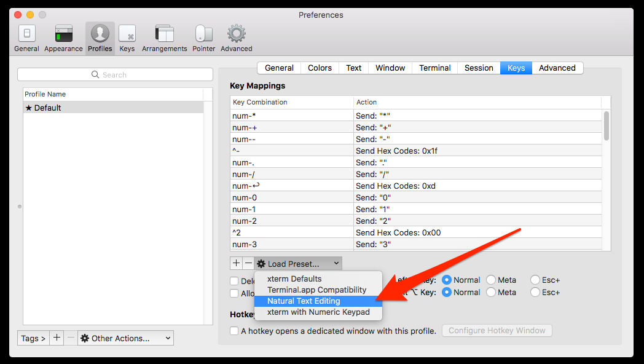The height and width of the screenshot is (364, 644).
Task: Open the Pointer preferences icon
Action: click(203, 38)
